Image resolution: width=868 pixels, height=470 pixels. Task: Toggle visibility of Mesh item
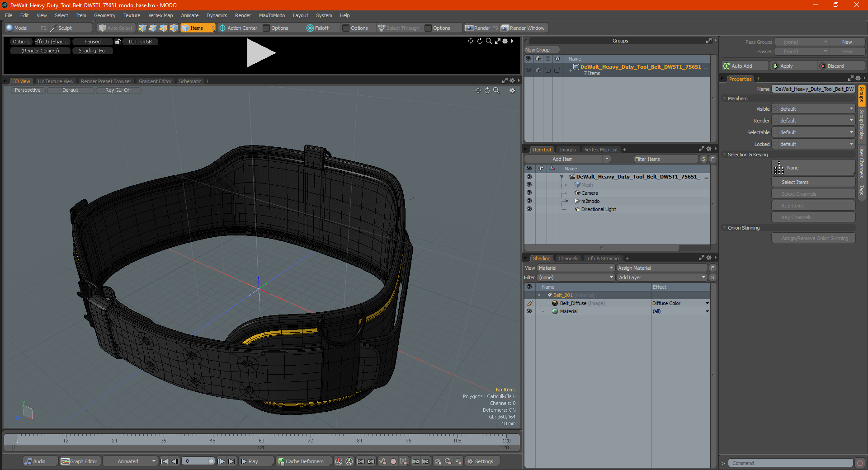click(x=529, y=185)
